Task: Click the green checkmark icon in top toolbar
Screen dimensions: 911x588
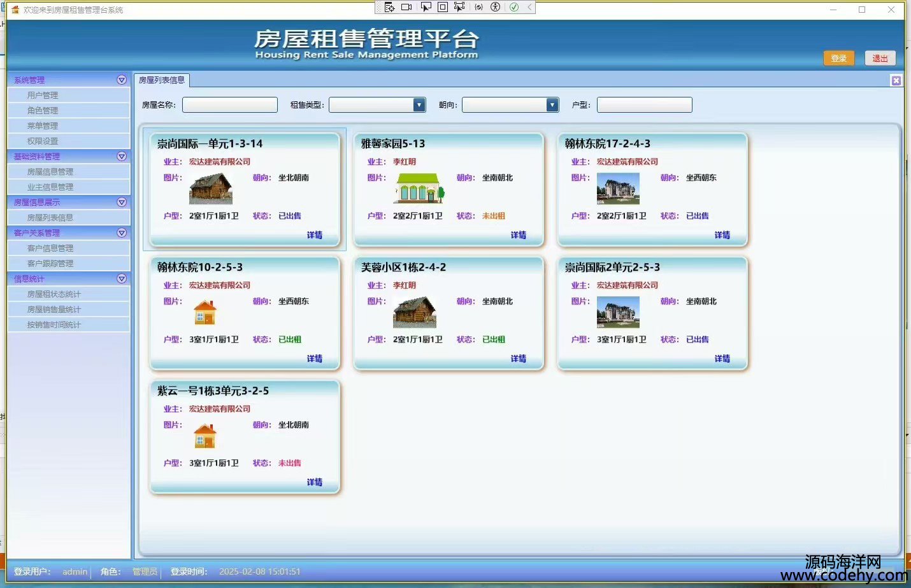Action: (513, 7)
